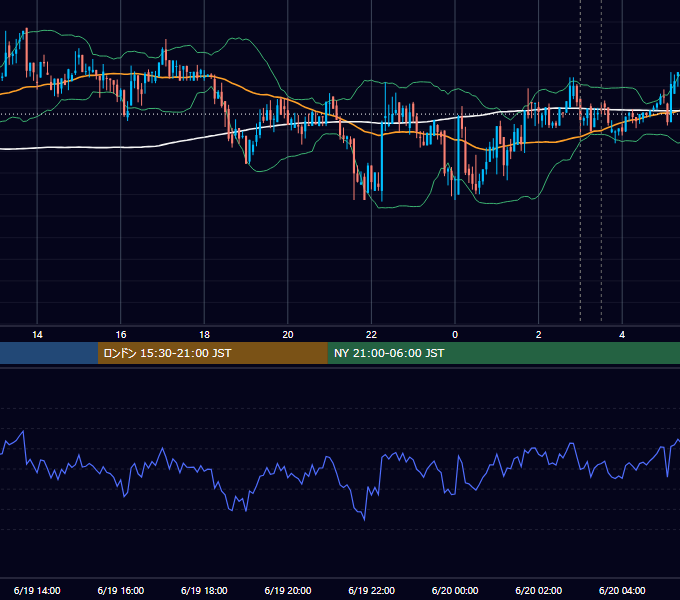Click the 2 hour label on chart axis
Screen dimensions: 680x600
[538, 335]
